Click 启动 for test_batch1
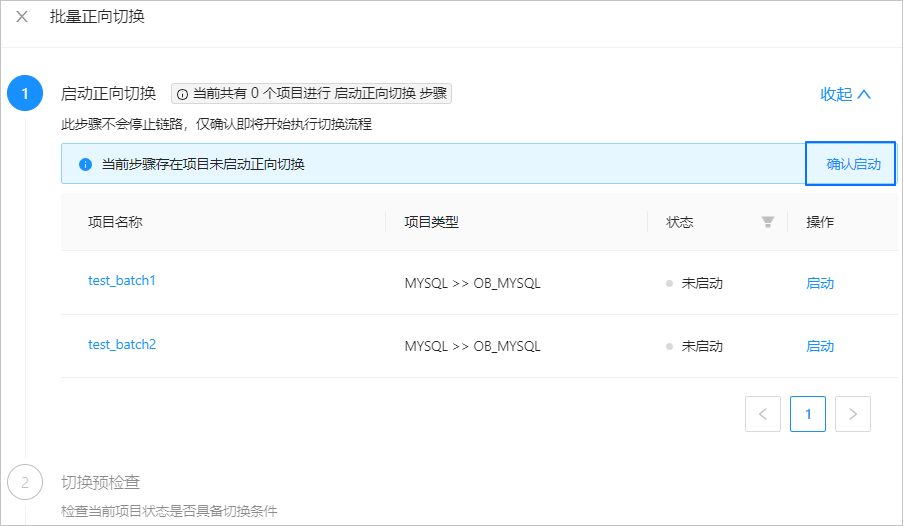The width and height of the screenshot is (903, 526). pos(819,283)
